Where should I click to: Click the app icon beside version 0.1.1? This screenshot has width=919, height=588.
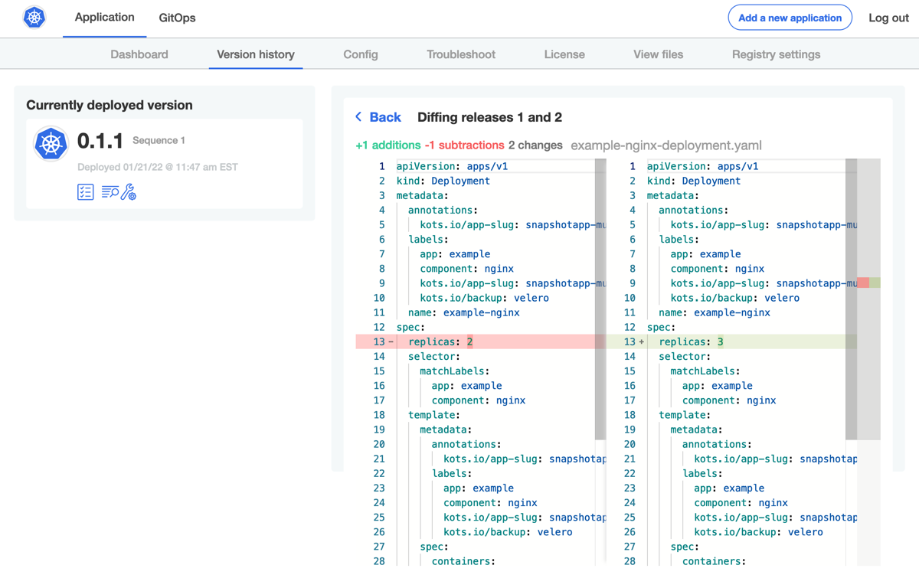pos(51,144)
